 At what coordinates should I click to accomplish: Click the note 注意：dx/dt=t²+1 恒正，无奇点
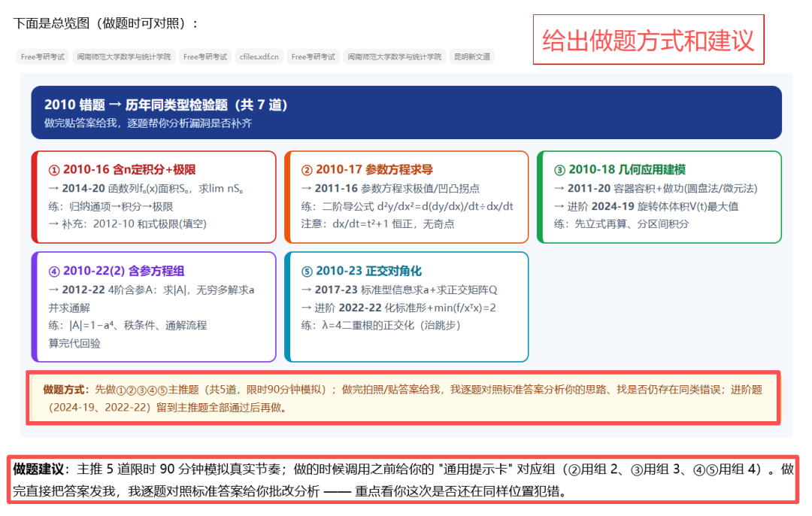tap(378, 224)
